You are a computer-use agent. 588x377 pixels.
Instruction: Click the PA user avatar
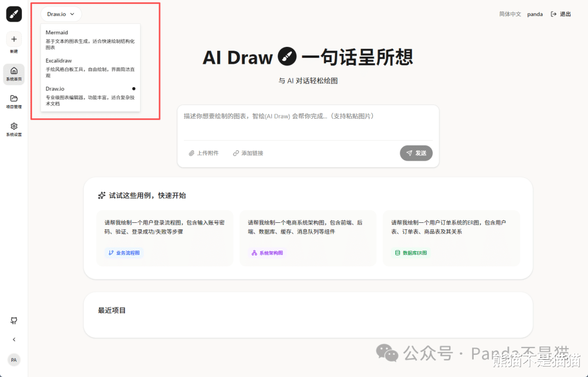point(14,360)
